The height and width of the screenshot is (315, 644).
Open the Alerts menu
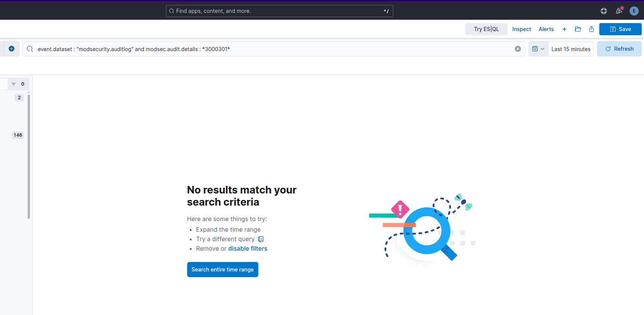coord(546,29)
